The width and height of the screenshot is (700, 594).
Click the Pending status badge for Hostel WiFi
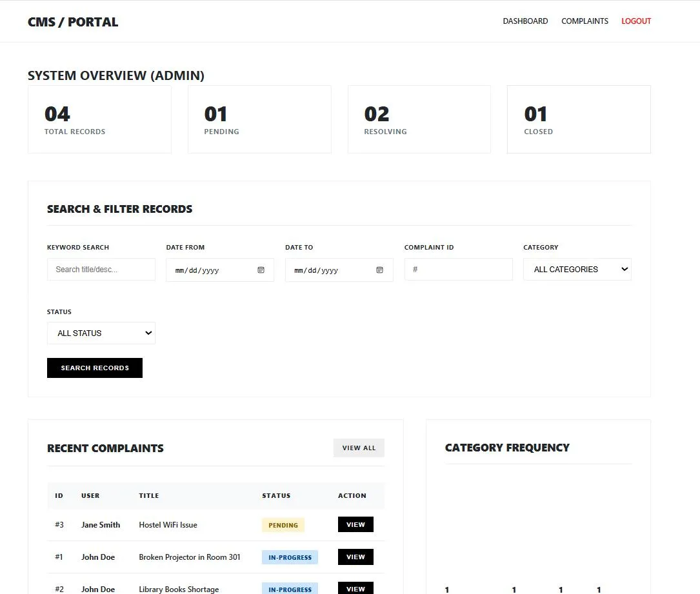(x=283, y=525)
